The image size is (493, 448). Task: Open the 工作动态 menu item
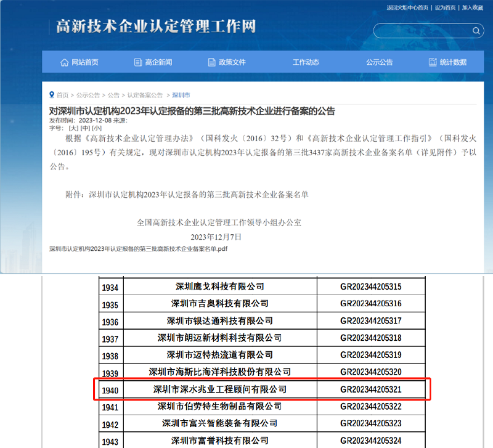click(x=306, y=62)
